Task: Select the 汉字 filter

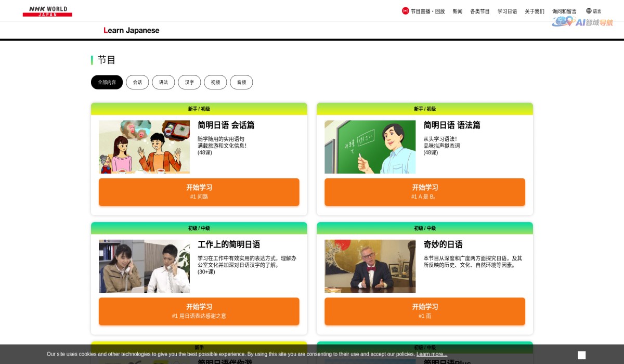Action: (x=189, y=82)
